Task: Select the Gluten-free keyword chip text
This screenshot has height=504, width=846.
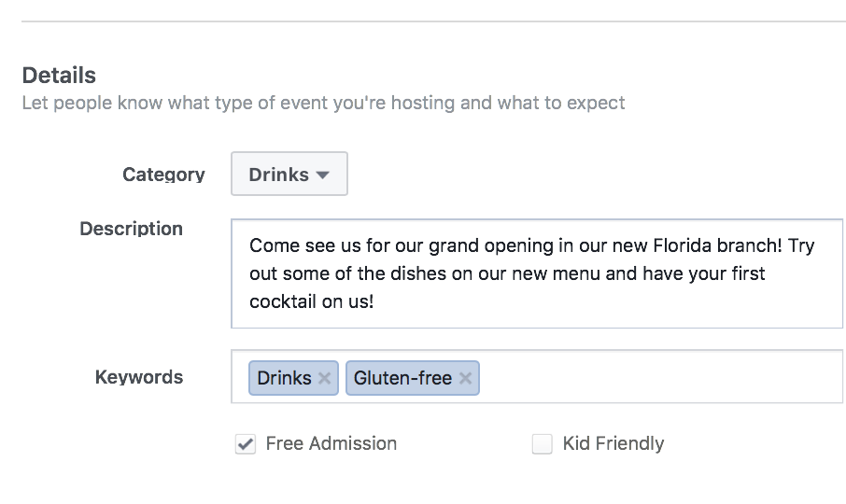Action: [402, 378]
